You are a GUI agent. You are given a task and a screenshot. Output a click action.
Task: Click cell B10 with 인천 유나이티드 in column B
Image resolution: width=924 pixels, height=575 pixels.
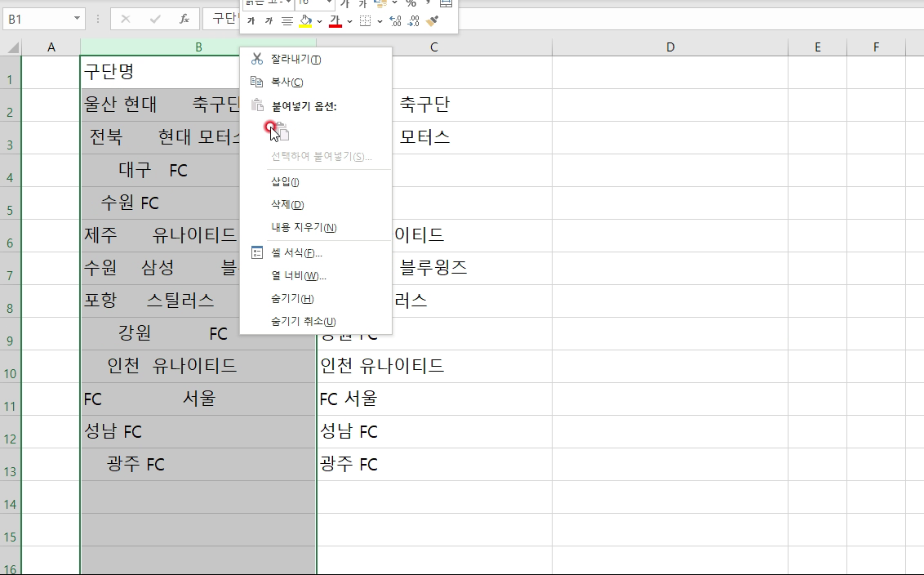198,366
